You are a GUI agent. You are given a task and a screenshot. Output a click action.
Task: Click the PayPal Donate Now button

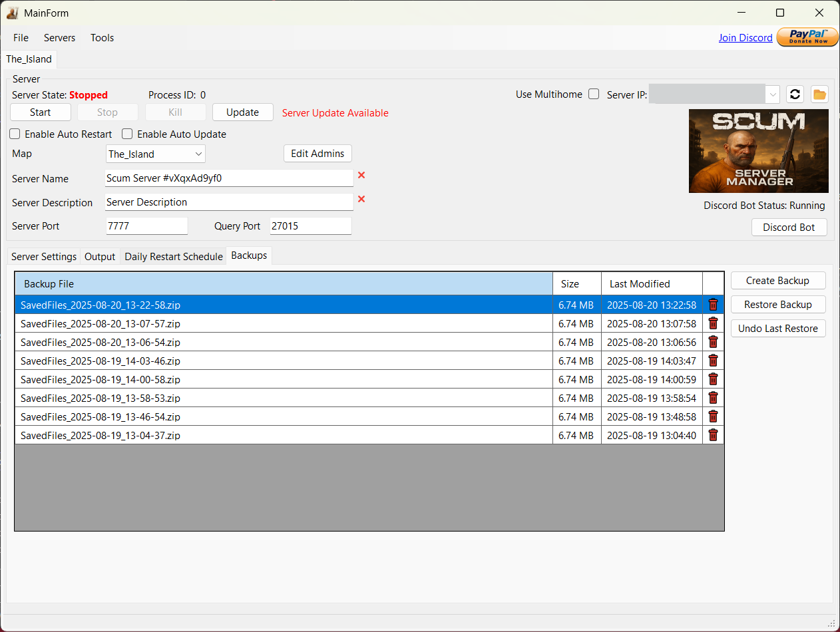click(x=808, y=37)
